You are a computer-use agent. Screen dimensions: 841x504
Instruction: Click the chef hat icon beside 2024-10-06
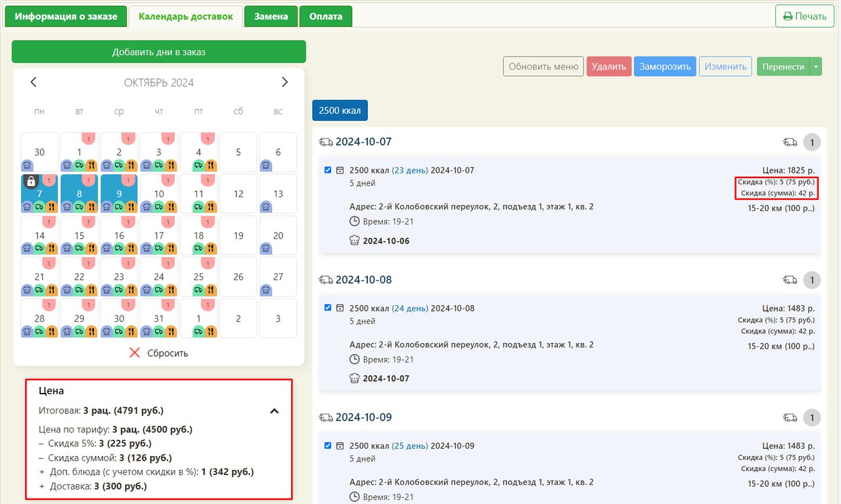pos(355,241)
